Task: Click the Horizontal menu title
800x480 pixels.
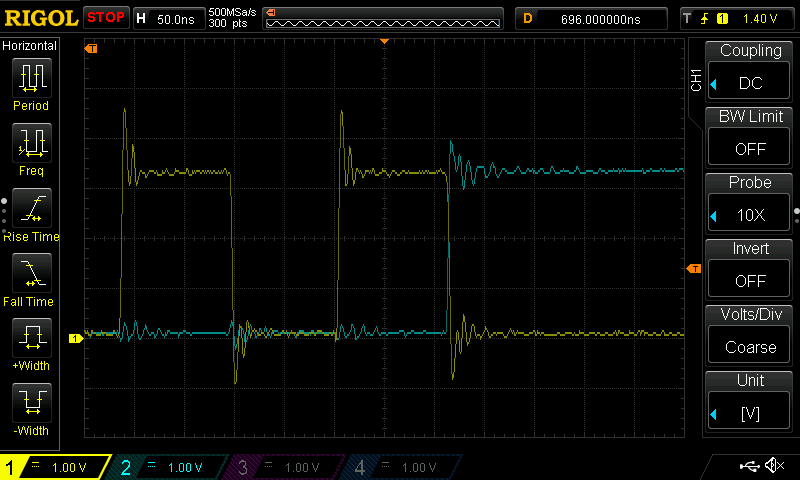Action: click(30, 46)
